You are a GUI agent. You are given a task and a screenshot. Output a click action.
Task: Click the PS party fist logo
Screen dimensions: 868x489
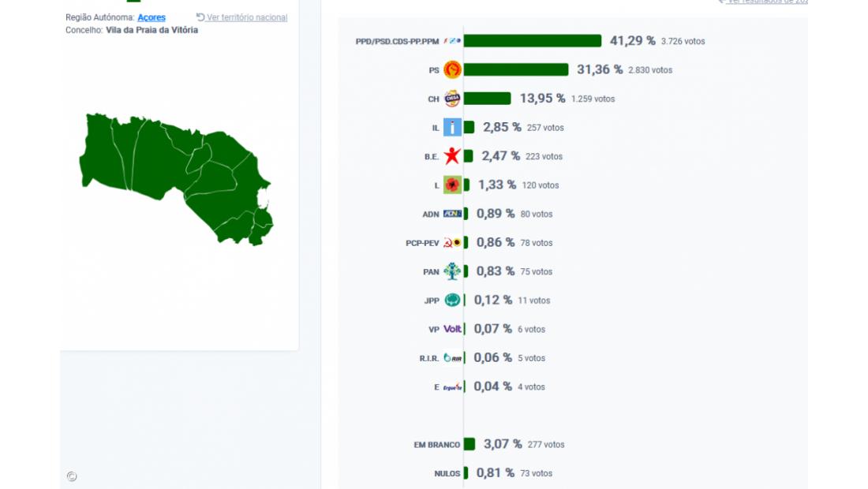tap(452, 70)
